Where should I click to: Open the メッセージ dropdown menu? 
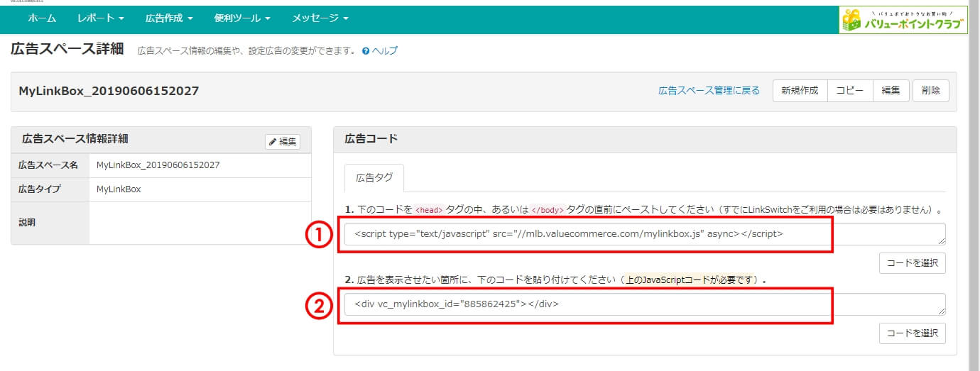(x=320, y=18)
